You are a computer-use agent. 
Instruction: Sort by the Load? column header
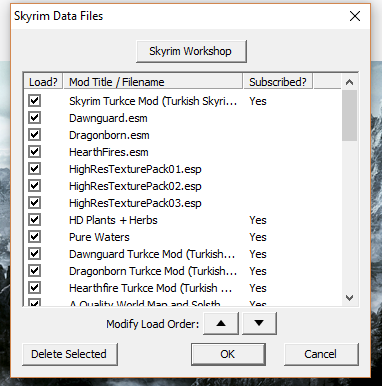tap(43, 82)
